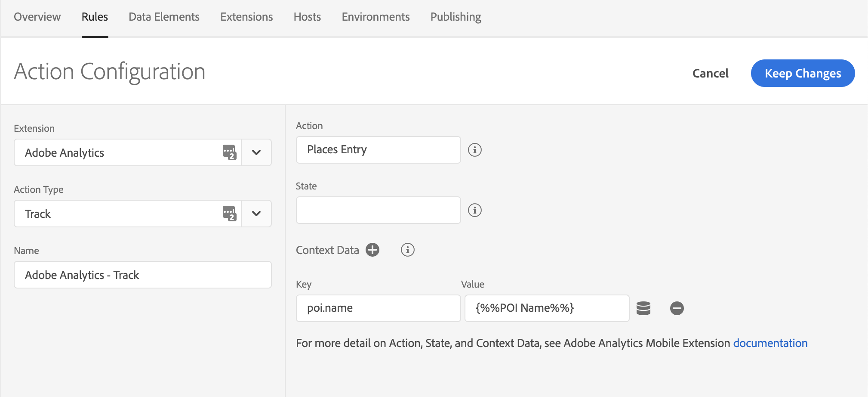The image size is (868, 397).
Task: Click the Extension field version badge icon
Action: pos(229,152)
